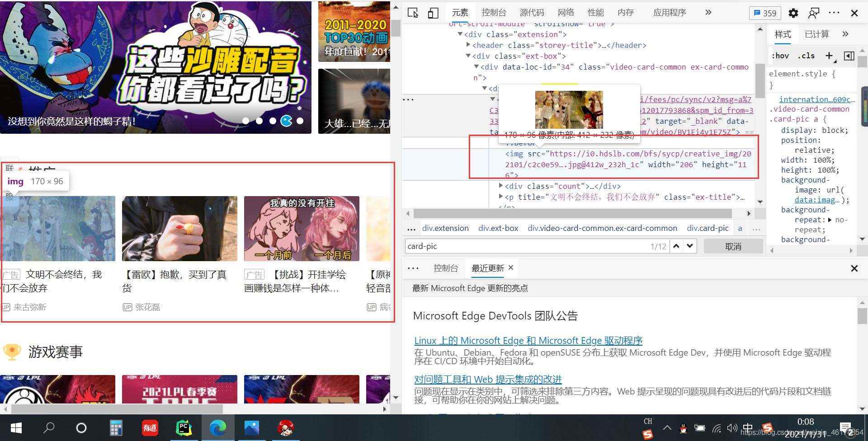Open DevTools settings gear
Screen dimensions: 868x441
793,13
